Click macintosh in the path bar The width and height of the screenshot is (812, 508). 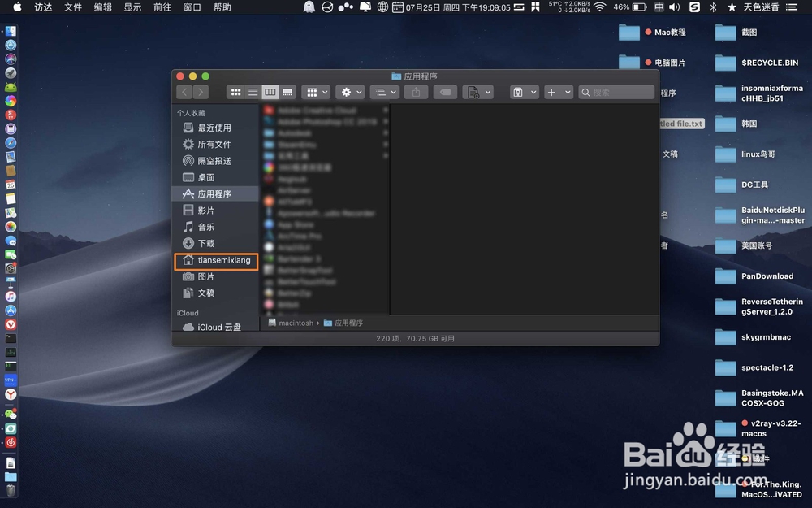tap(291, 323)
